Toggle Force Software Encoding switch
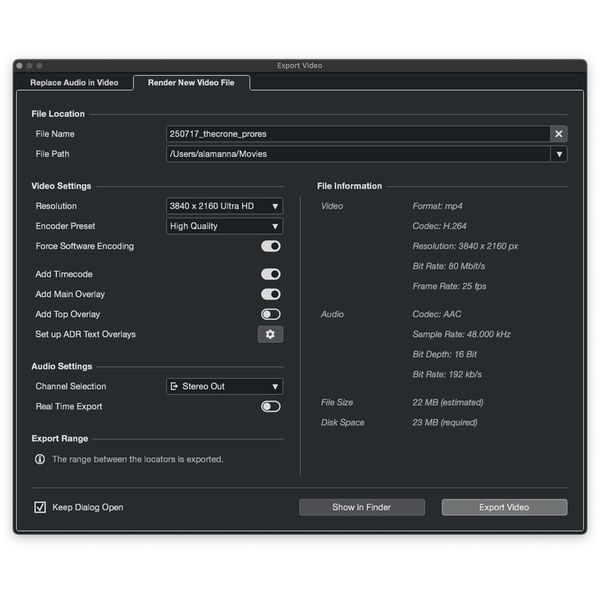600x600 pixels. pos(270,246)
